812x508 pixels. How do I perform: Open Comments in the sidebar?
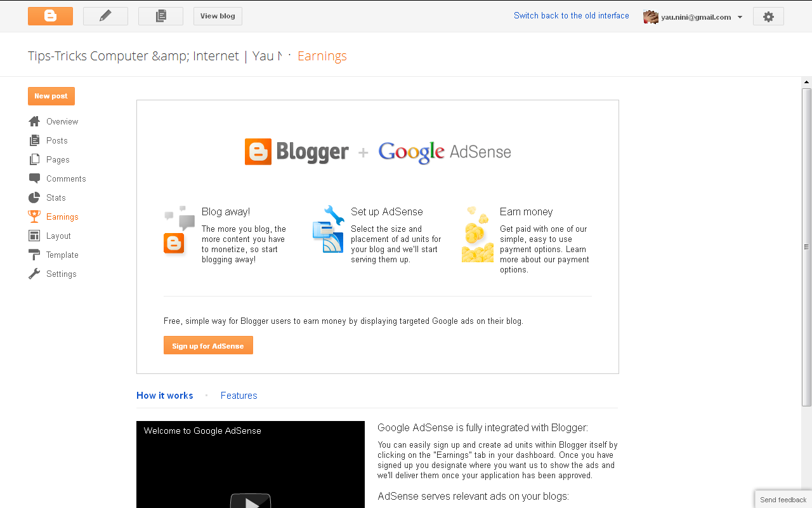pyautogui.click(x=66, y=178)
